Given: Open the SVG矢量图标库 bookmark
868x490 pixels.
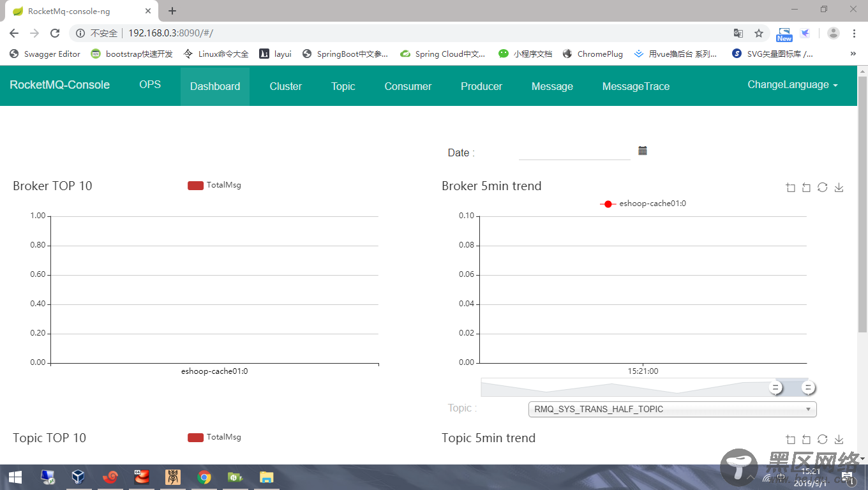Looking at the screenshot, I should [x=773, y=54].
